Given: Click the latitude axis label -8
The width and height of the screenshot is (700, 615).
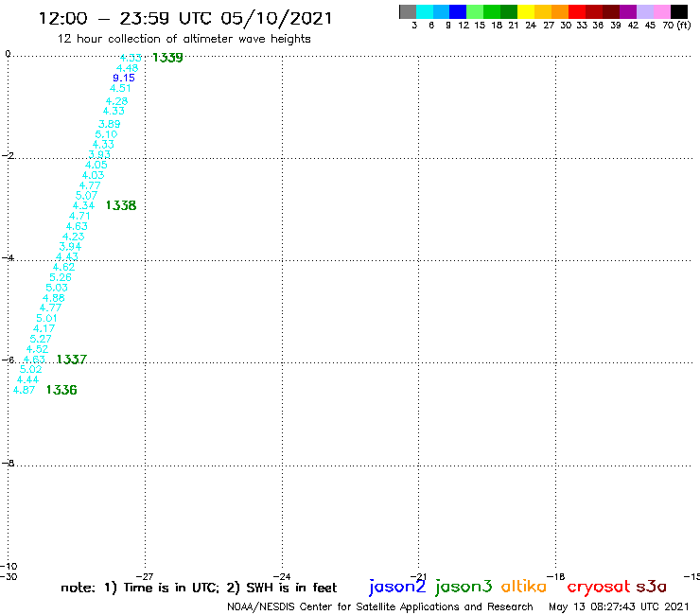Looking at the screenshot, I should (8, 464).
